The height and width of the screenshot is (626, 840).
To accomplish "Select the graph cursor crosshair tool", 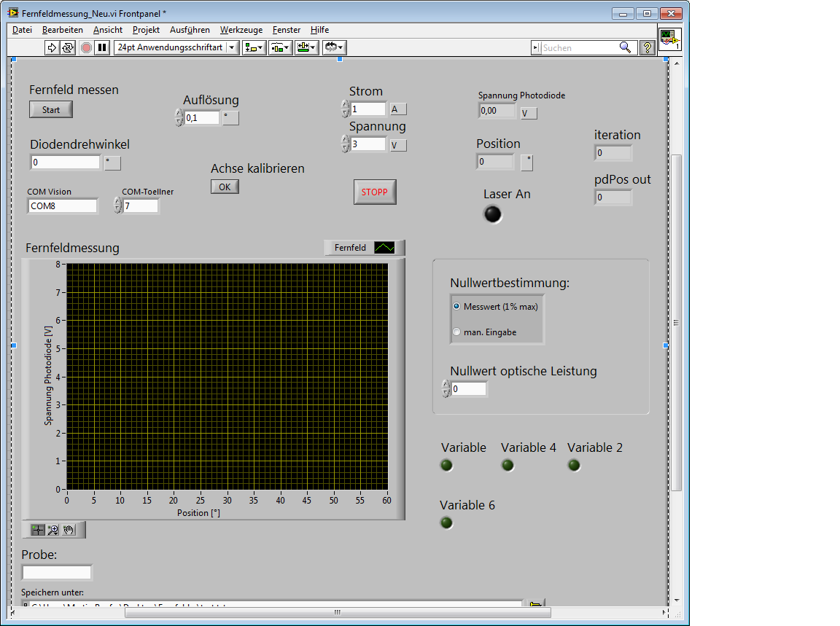I will tap(38, 530).
